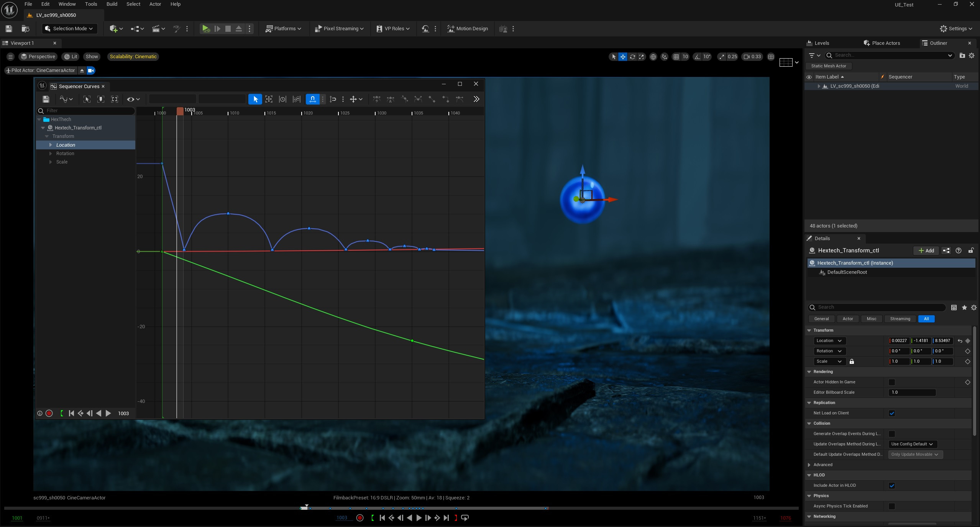Screen dimensions: 980x527
Task: Open the Actor menu
Action: tap(155, 4)
